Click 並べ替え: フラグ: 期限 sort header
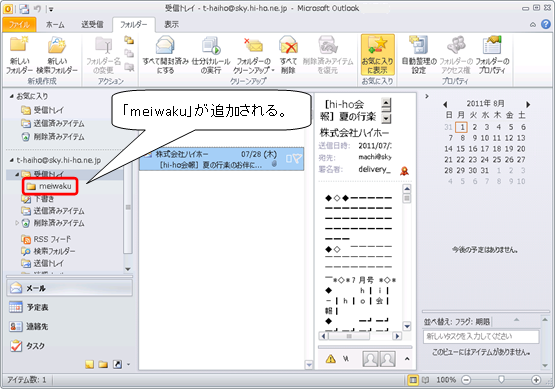The image size is (555, 389). point(457,322)
